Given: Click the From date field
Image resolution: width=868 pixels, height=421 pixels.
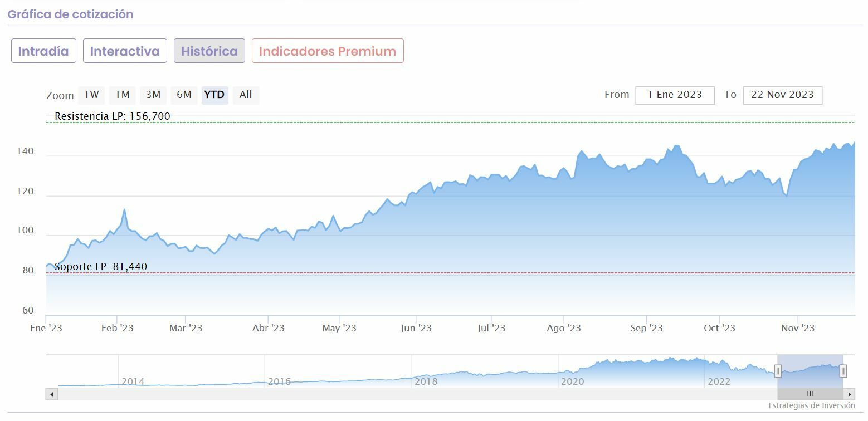Looking at the screenshot, I should click(x=675, y=95).
